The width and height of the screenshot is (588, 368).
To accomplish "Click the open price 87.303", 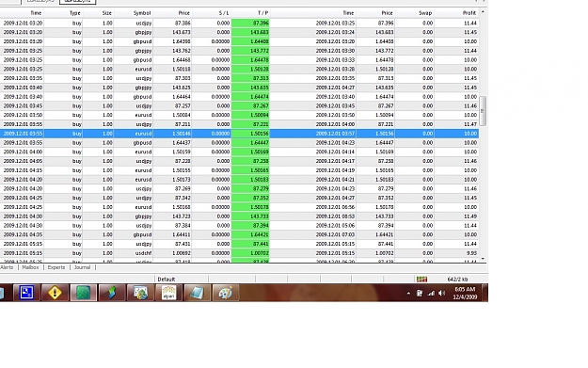I will (183, 78).
